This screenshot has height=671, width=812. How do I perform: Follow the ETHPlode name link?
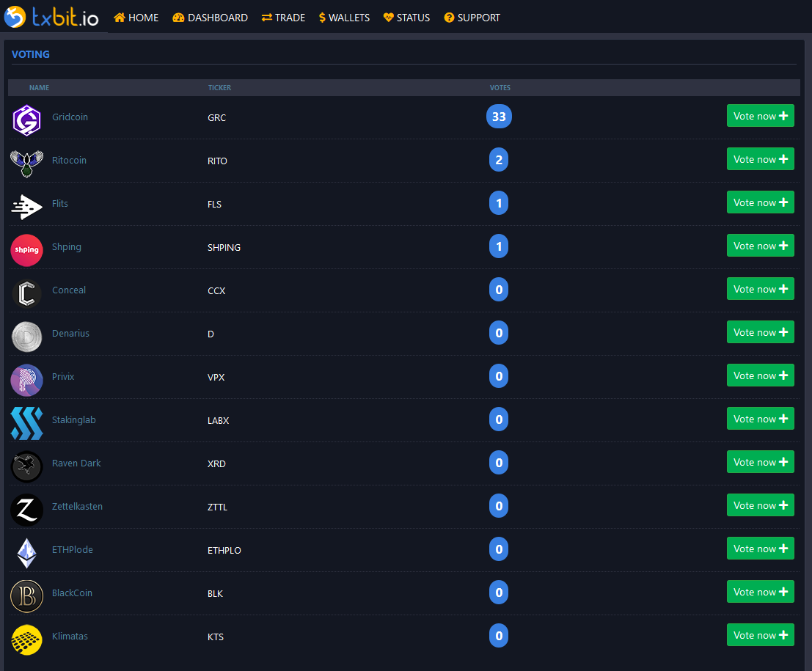[x=73, y=549]
